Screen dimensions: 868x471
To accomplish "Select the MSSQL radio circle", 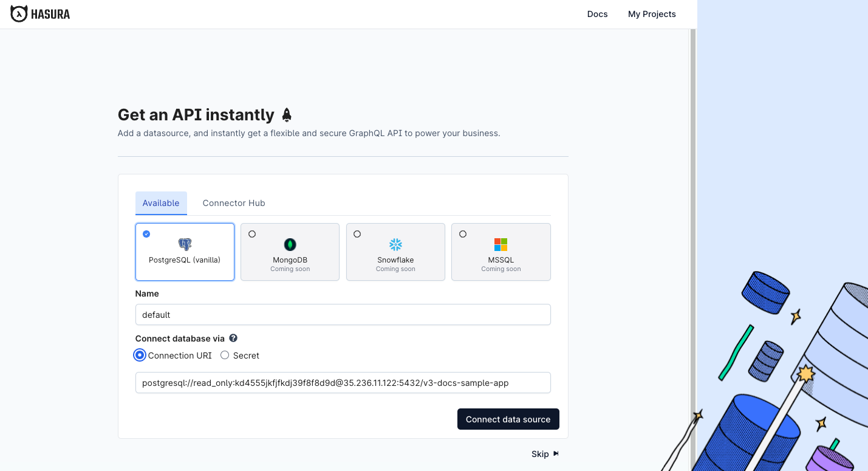I will point(463,234).
